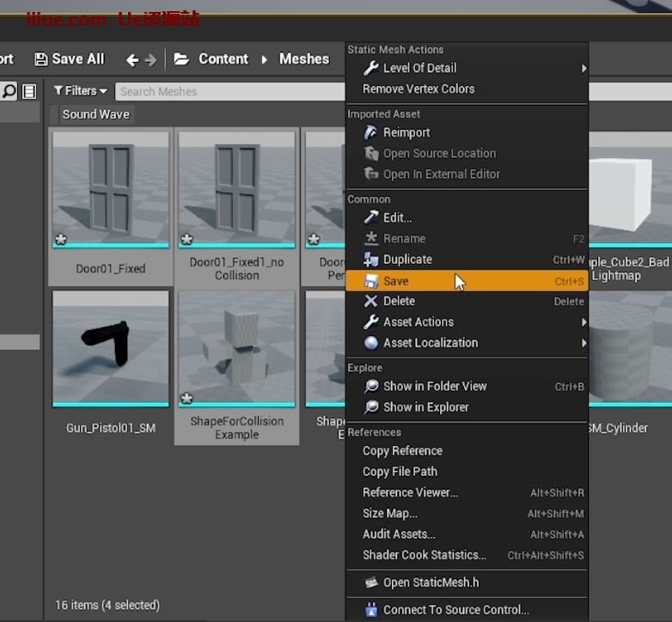672x622 pixels.
Task: Click the Connect To Source Control icon
Action: (x=371, y=610)
